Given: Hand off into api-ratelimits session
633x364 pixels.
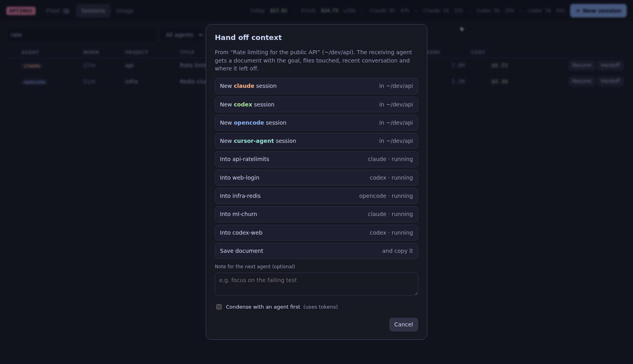Looking at the screenshot, I should [x=316, y=159].
